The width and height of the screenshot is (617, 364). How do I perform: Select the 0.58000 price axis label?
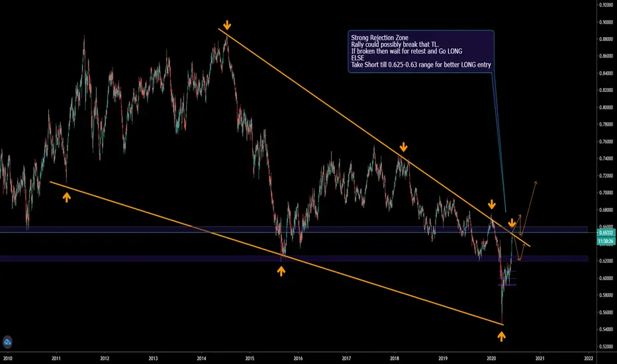pos(606,295)
